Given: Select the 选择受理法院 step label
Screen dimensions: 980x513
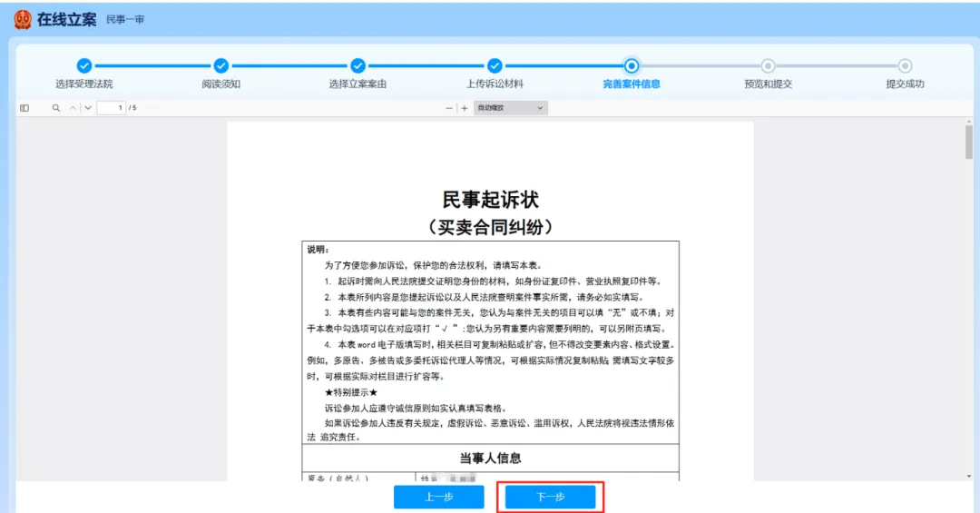Looking at the screenshot, I should 84,84.
